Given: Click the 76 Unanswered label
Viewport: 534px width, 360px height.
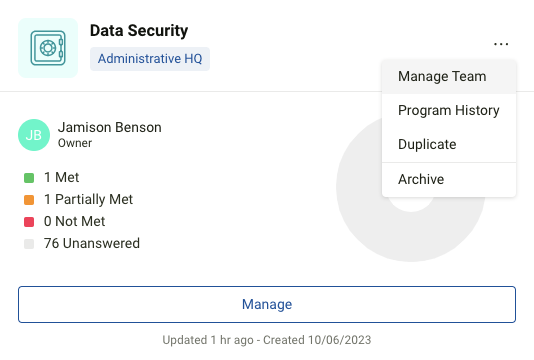Looking at the screenshot, I should [92, 244].
